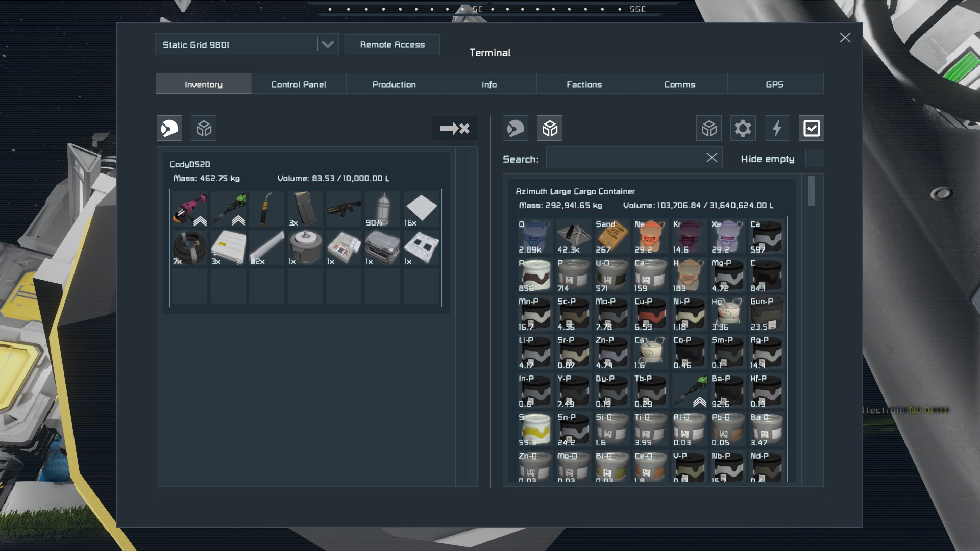The height and width of the screenshot is (551, 980).
Task: Expand the Static Grid 9801 dropdown
Action: [327, 44]
